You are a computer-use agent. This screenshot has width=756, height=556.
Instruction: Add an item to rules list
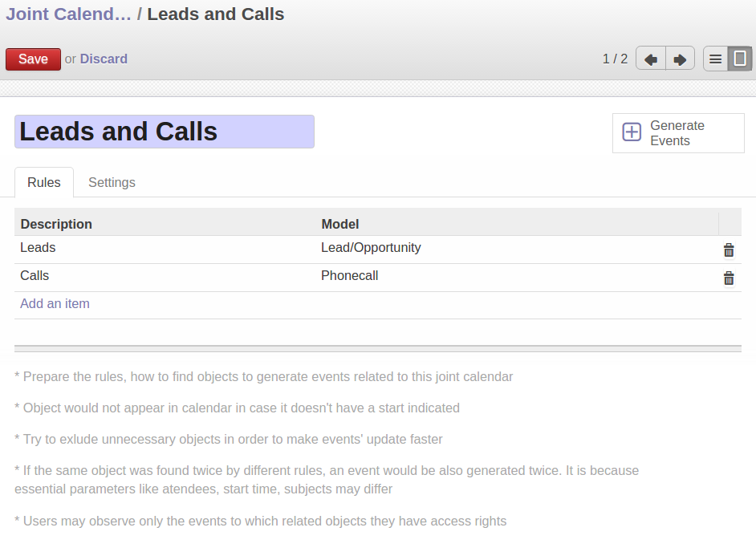[55, 304]
